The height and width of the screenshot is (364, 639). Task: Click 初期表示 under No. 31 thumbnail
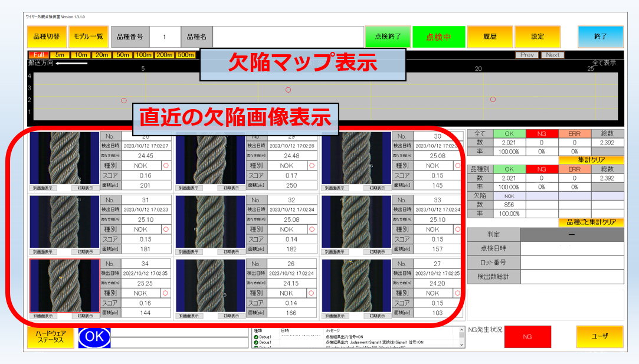[85, 252]
